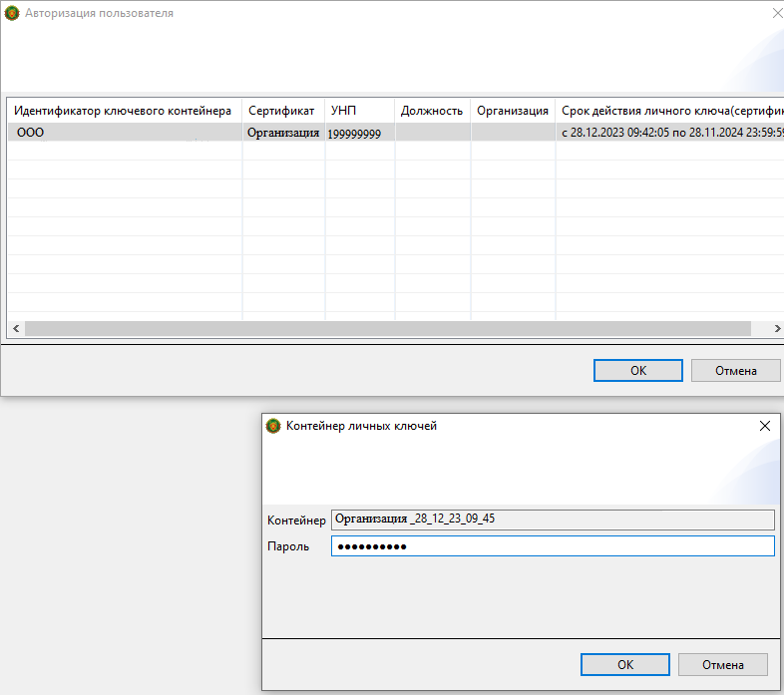Click the Срок действия личного ключа column header
This screenshot has height=695, width=784.
click(668, 111)
